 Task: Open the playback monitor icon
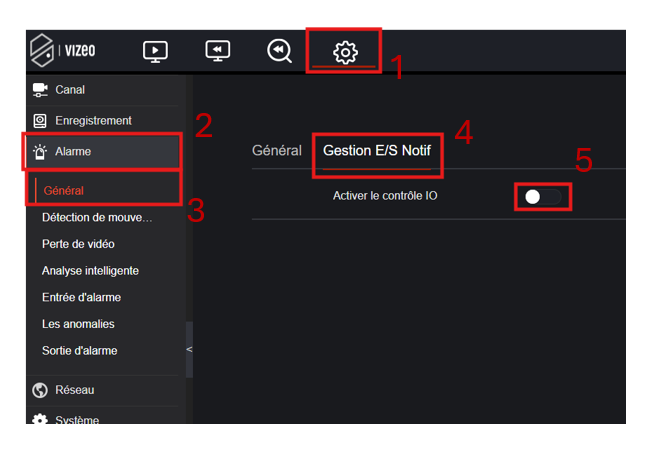217,51
